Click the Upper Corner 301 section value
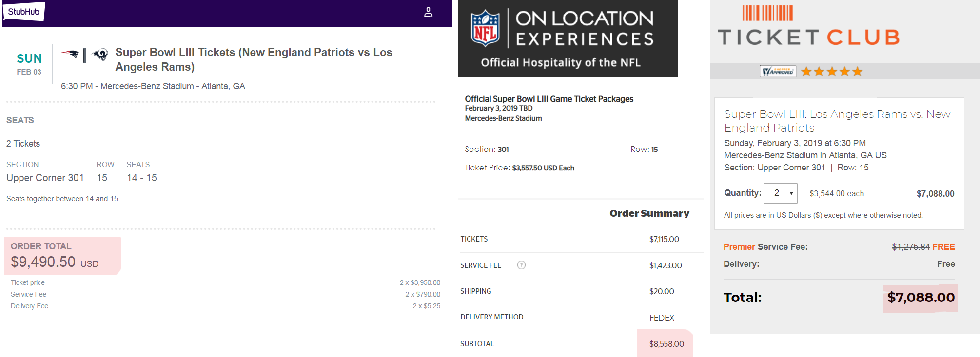980x357 pixels. coord(45,178)
